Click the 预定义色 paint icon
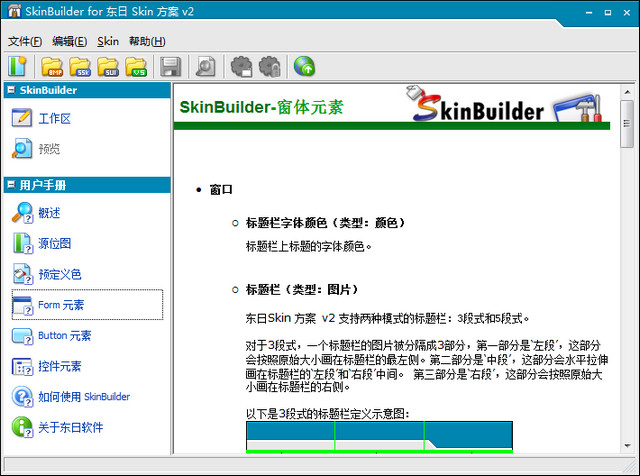 (x=22, y=274)
